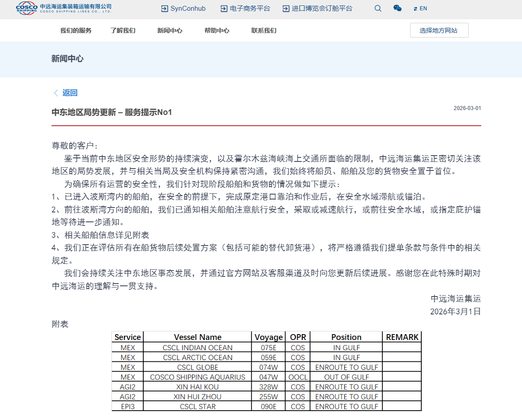Viewport: 522px width, 420px height.
Task: Click AGI2 service for XIN HAI KOU
Action: coord(128,387)
